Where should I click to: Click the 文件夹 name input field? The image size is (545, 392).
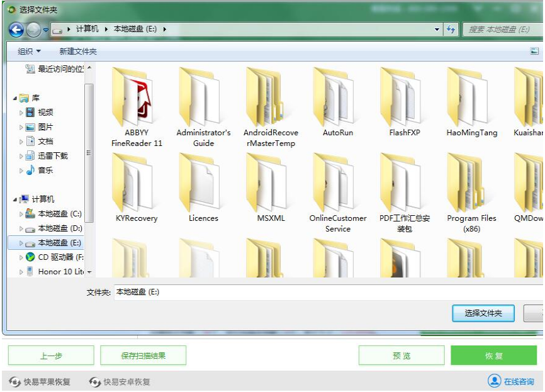pos(315,293)
